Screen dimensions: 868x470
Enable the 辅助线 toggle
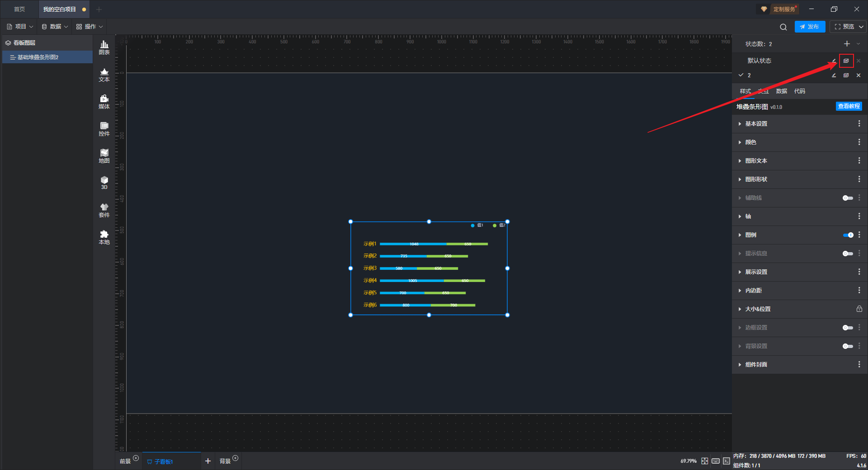848,198
